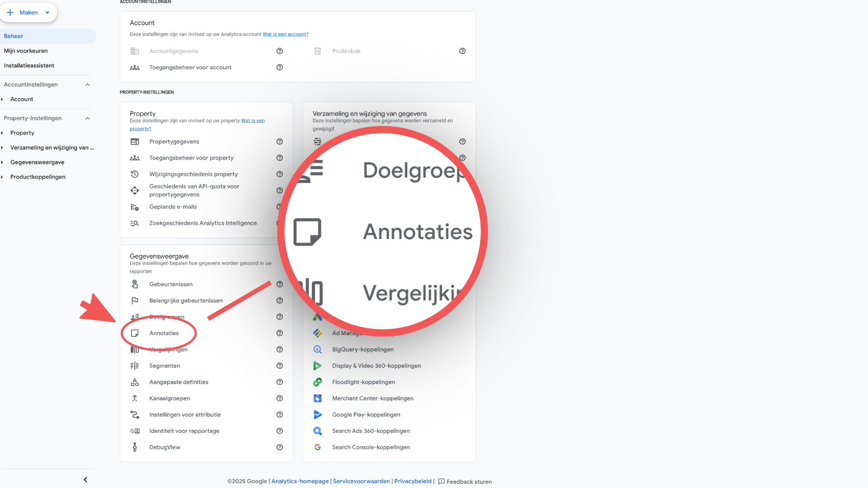Click help icon next to Kanaalgroepen
The height and width of the screenshot is (488, 868).
(x=279, y=398)
